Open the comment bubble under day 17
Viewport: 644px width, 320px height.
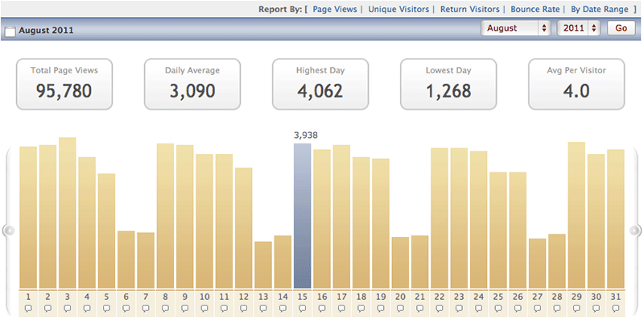341,308
